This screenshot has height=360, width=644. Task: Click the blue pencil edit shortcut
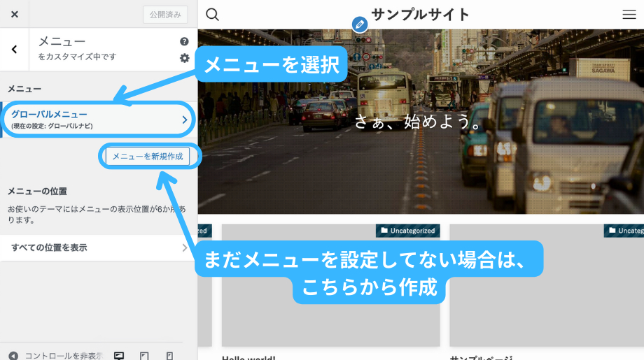pyautogui.click(x=360, y=24)
